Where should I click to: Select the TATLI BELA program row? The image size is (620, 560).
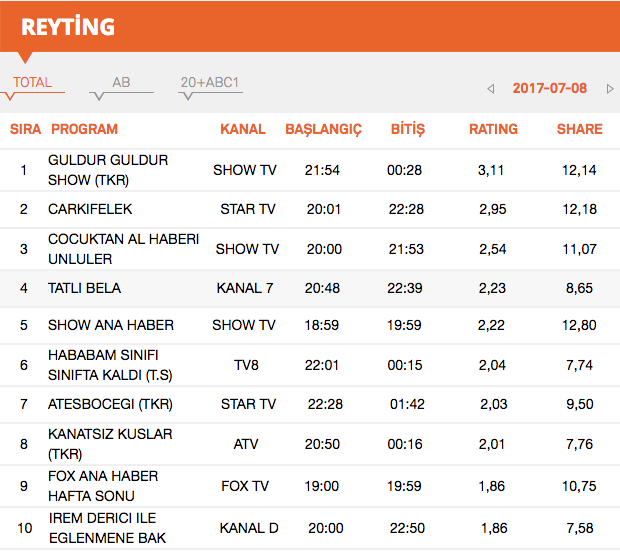tap(84, 288)
